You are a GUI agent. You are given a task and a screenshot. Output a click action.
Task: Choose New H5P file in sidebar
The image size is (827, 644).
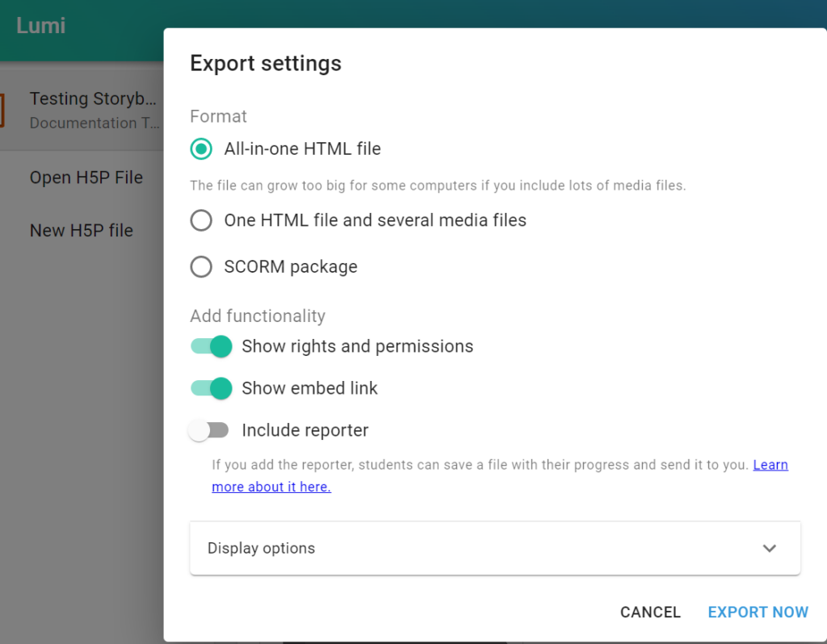(81, 231)
